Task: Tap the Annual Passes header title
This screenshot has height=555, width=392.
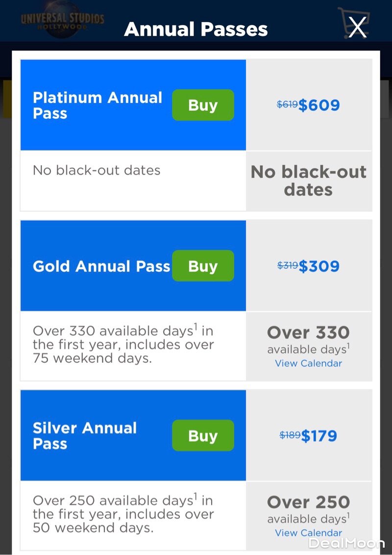Action: coord(196,29)
